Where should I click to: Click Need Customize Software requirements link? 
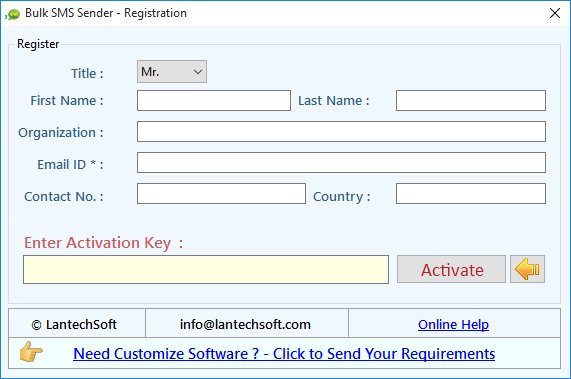point(284,354)
